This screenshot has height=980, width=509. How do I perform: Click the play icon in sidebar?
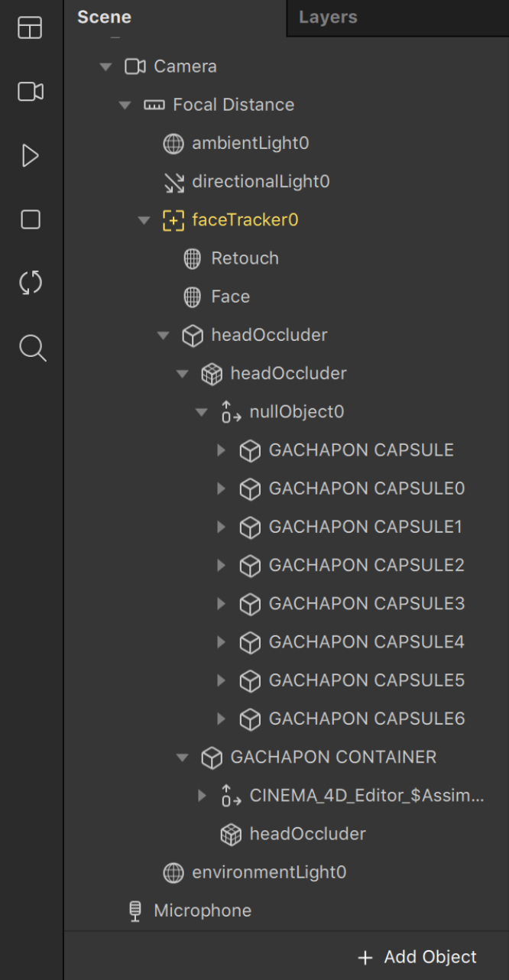[30, 156]
